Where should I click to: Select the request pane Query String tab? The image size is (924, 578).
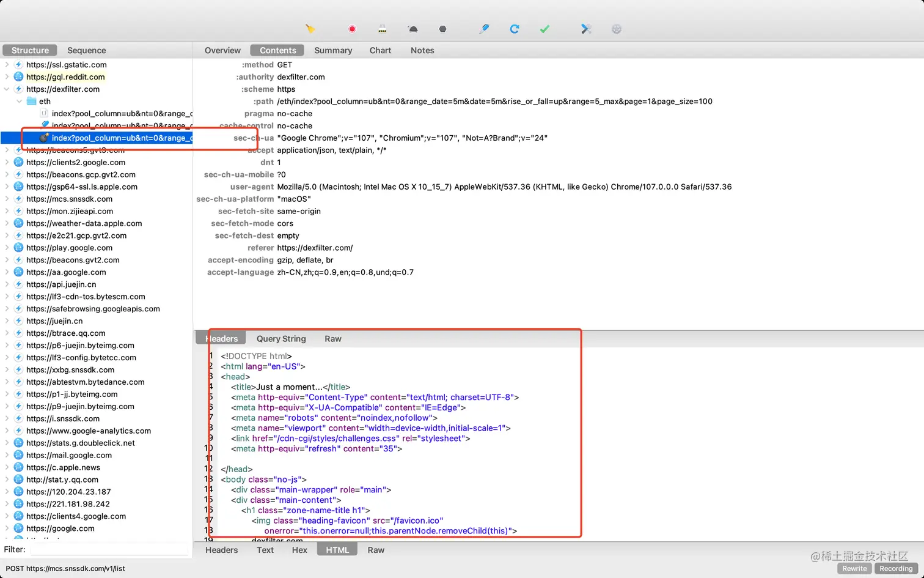click(281, 339)
